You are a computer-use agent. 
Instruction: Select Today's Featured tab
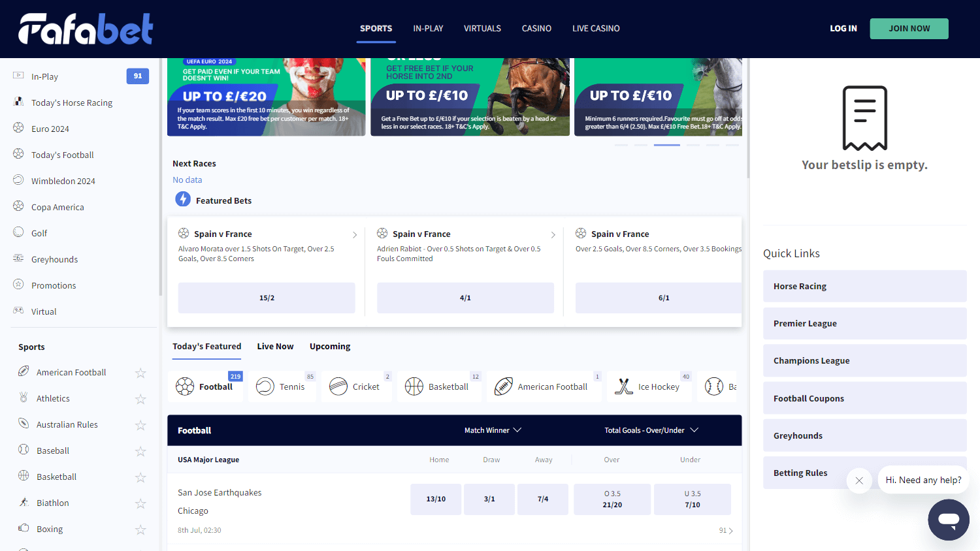click(206, 347)
